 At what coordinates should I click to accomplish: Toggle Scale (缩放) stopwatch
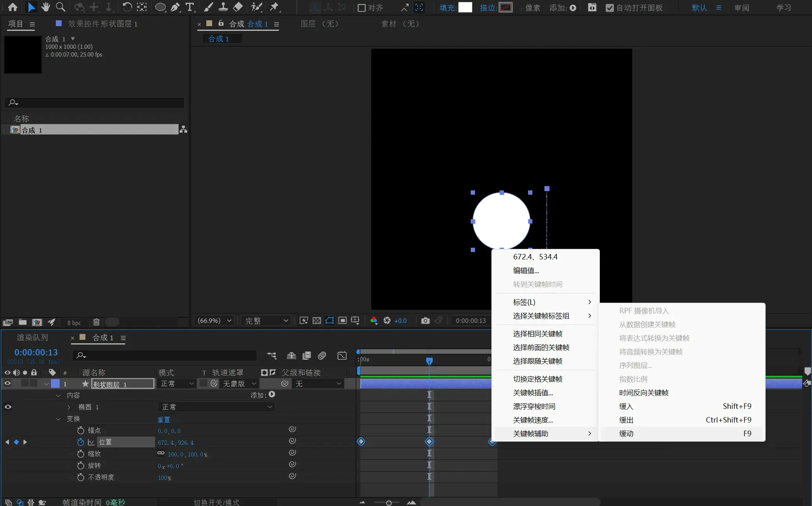click(80, 454)
